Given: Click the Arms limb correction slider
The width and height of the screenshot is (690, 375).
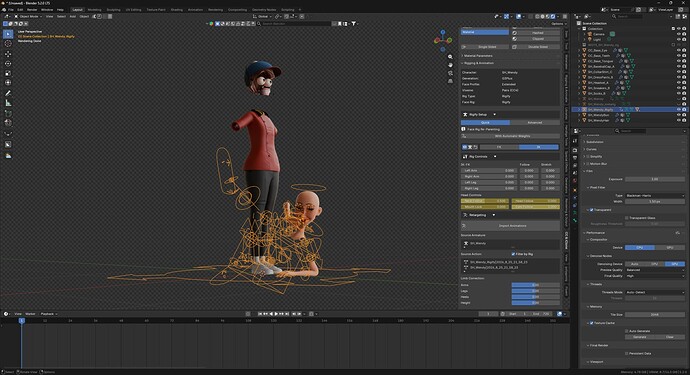Looking at the screenshot, I should (536, 285).
